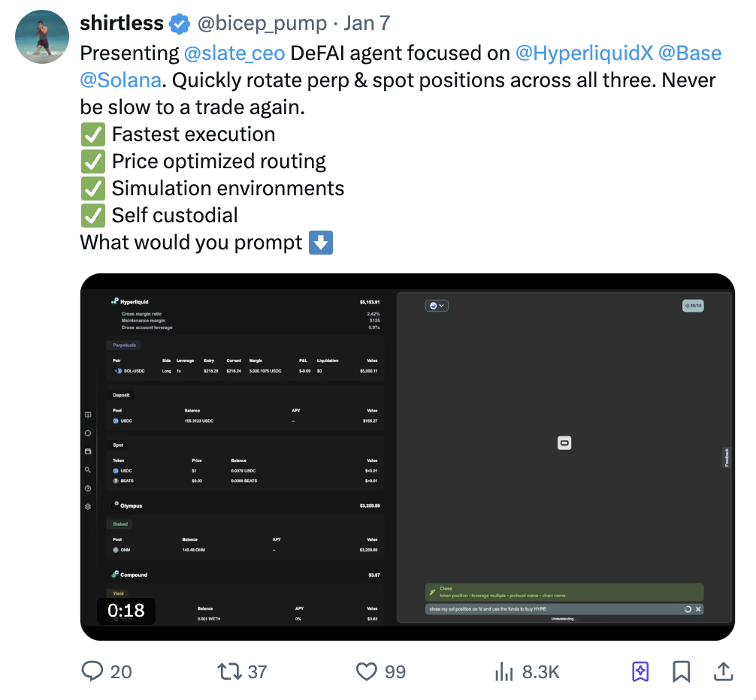Viewport: 756px width, 700px height.
Task: Click the purple bookmark-plus icon
Action: click(640, 671)
